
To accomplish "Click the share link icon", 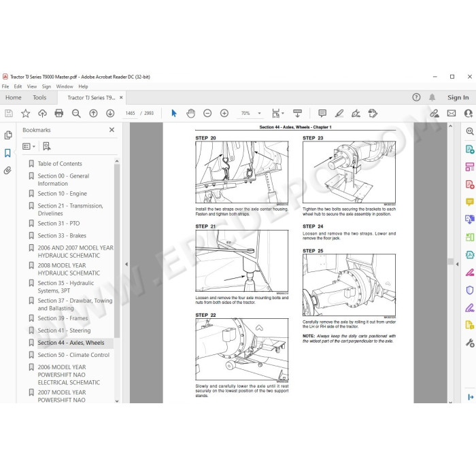I will [x=435, y=114].
